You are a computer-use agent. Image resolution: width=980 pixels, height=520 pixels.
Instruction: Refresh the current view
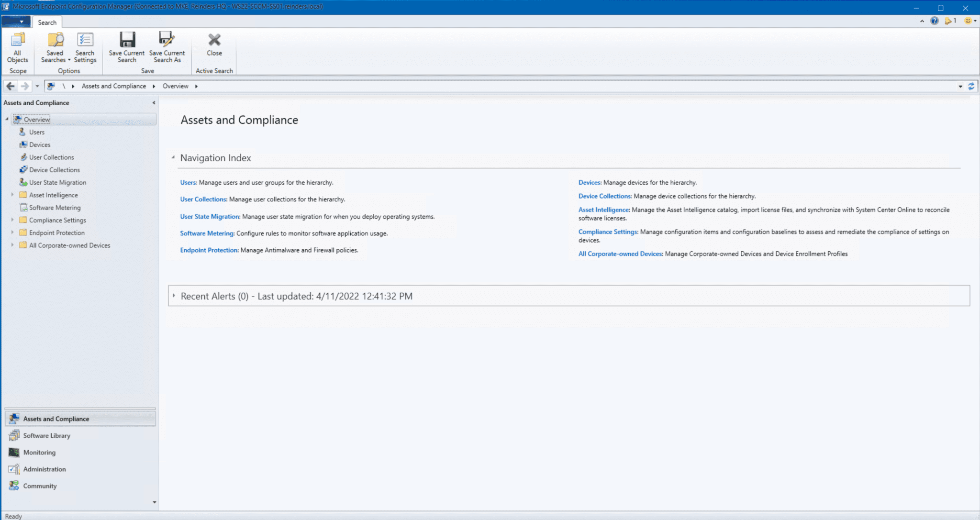971,86
